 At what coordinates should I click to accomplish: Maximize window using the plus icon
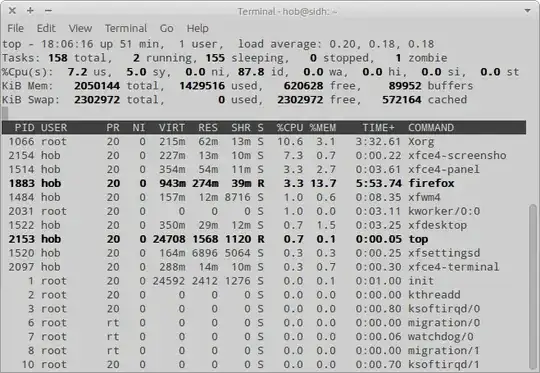tap(30, 11)
